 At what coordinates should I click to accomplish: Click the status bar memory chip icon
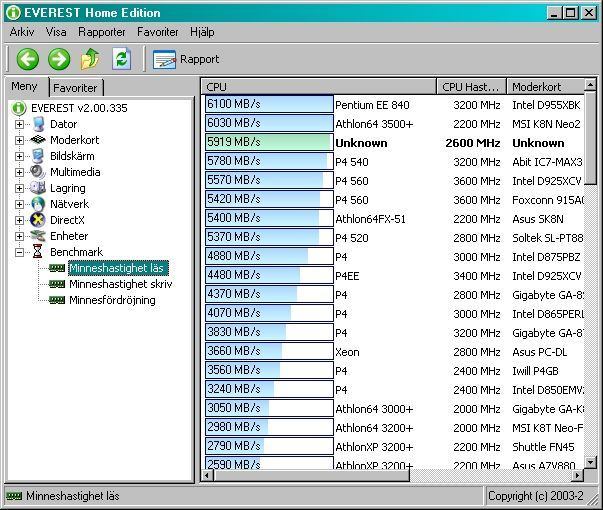14,497
